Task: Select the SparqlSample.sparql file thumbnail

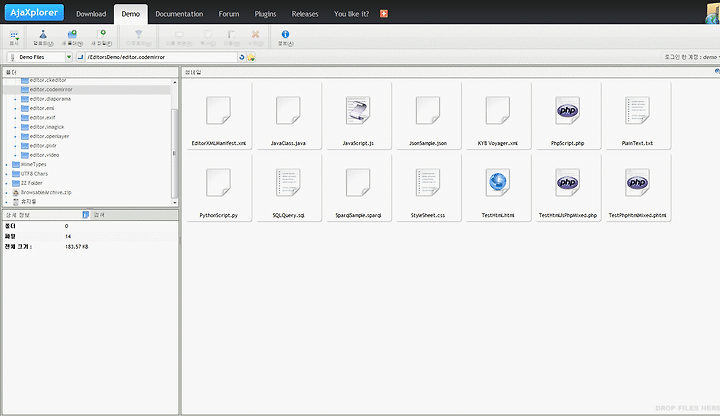Action: (358, 188)
